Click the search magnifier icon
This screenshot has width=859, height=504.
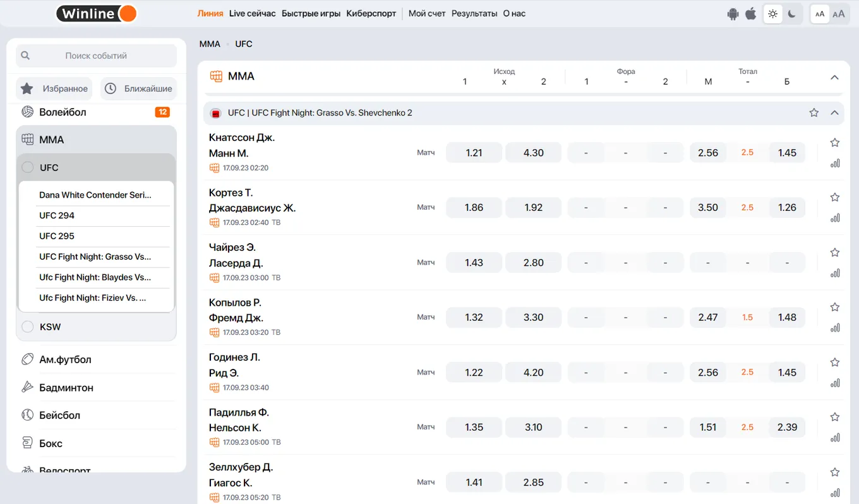25,56
